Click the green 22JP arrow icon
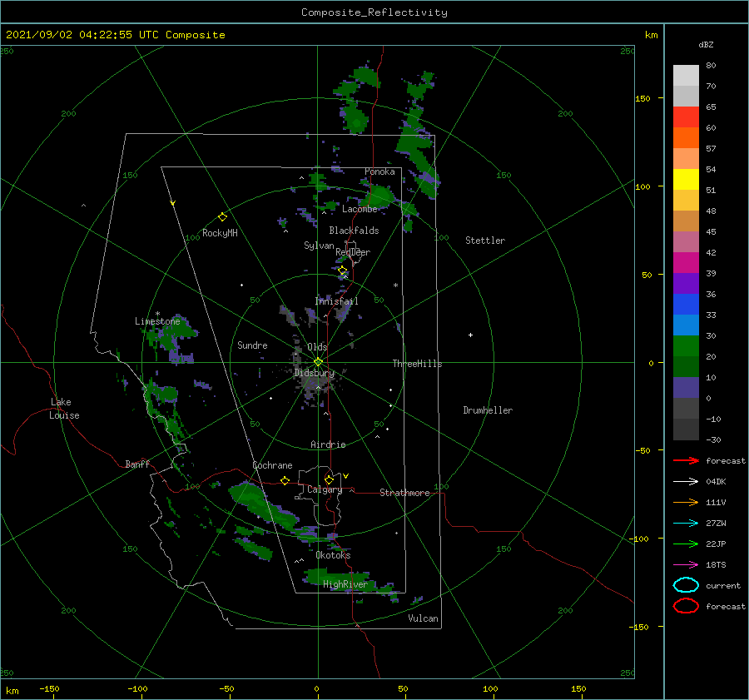Screen dimensions: 749x700 click(686, 544)
